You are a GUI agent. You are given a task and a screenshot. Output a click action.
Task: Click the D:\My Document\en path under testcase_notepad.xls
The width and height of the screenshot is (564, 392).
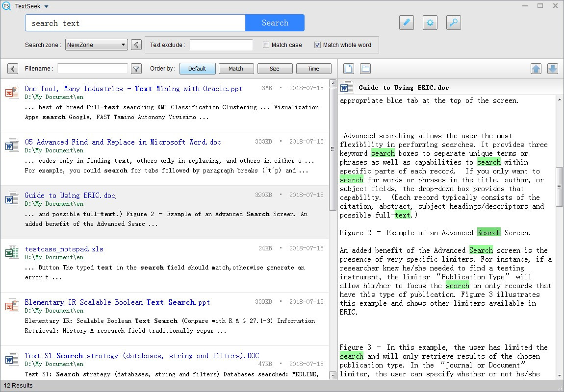coord(54,257)
